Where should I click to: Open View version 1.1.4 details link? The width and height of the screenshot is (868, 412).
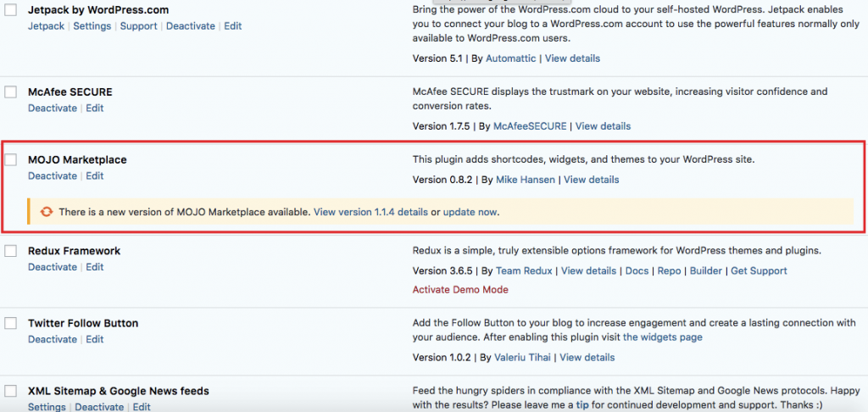[x=371, y=212]
